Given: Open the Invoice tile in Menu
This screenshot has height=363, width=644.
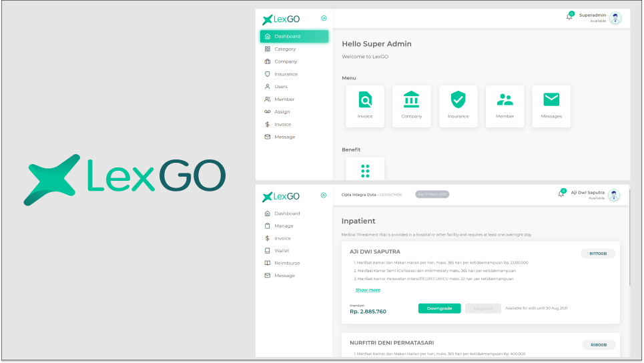Looking at the screenshot, I should (x=365, y=106).
